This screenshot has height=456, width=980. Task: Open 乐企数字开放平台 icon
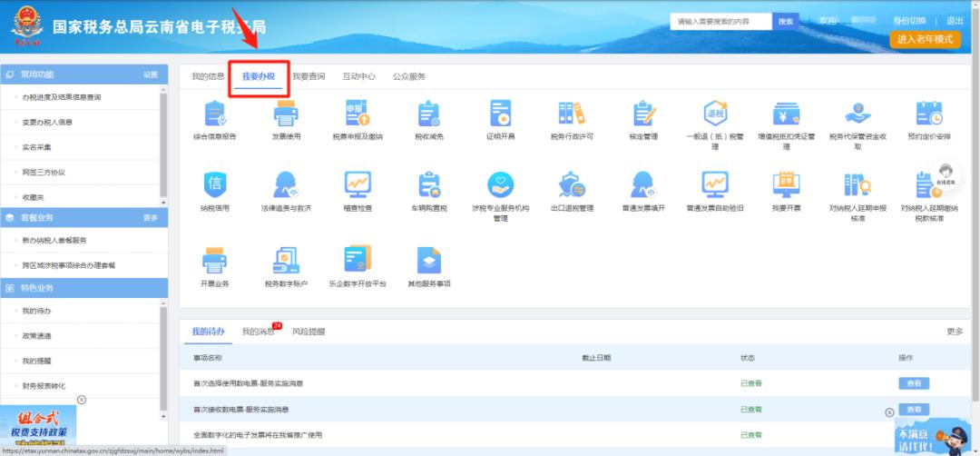point(358,258)
